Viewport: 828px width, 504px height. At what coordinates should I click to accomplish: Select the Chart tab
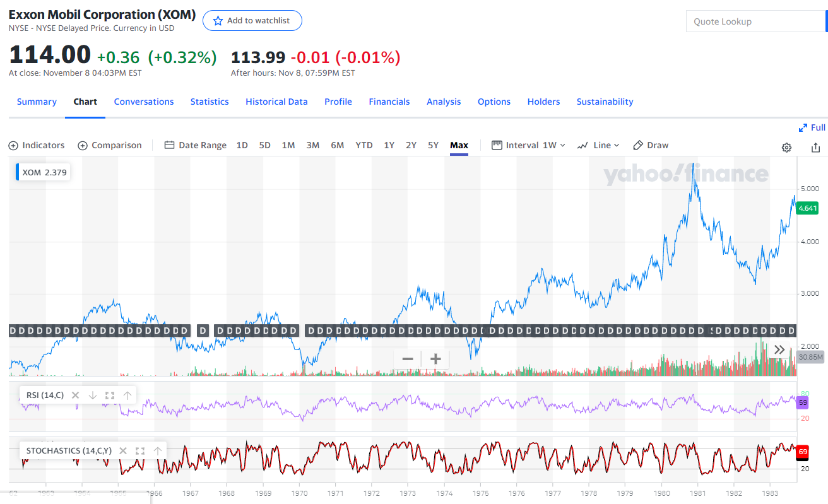point(85,102)
